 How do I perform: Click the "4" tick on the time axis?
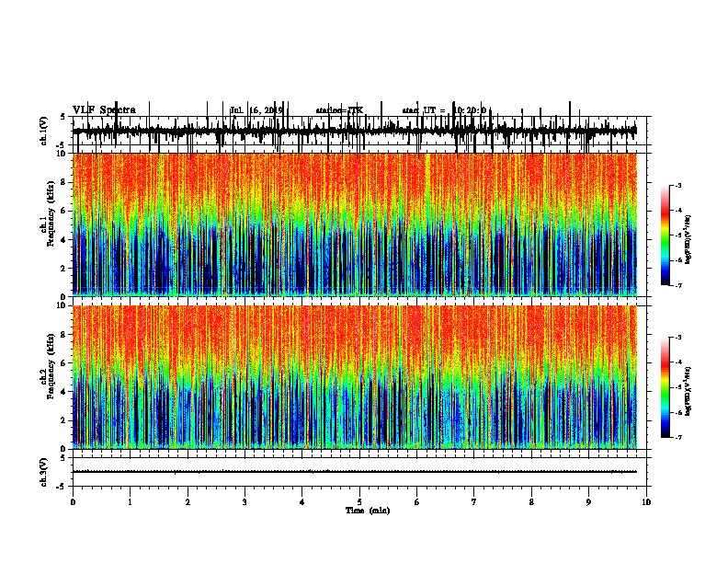click(x=302, y=502)
